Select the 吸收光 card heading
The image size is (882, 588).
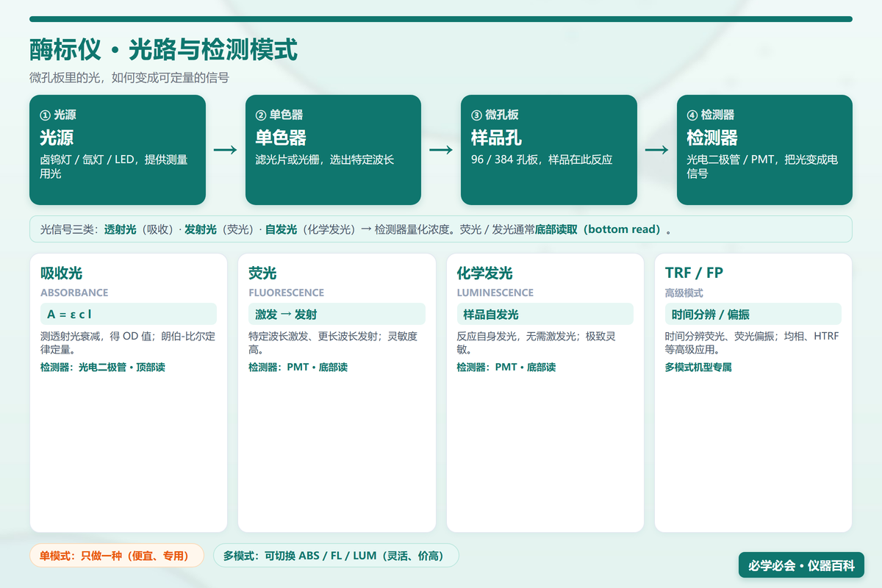click(x=61, y=273)
